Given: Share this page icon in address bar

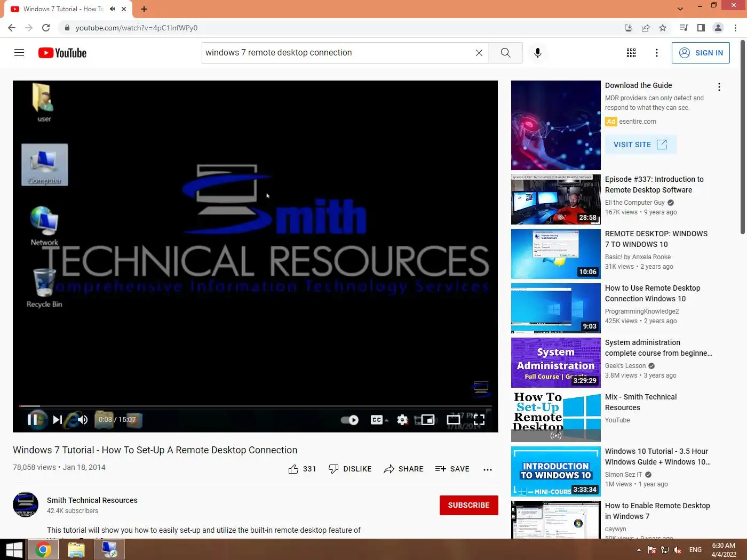Looking at the screenshot, I should 646,28.
